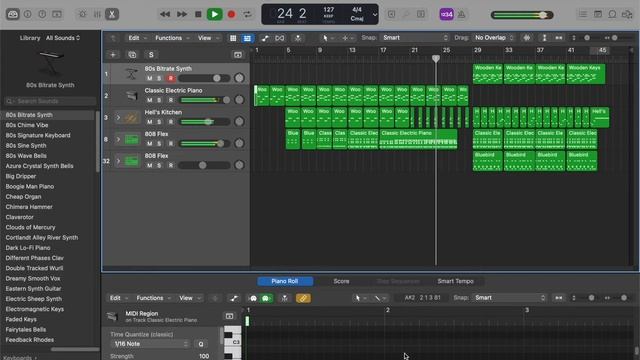Toggle Cycle mode button
Viewport: 640px width, 360px height.
[x=247, y=14]
